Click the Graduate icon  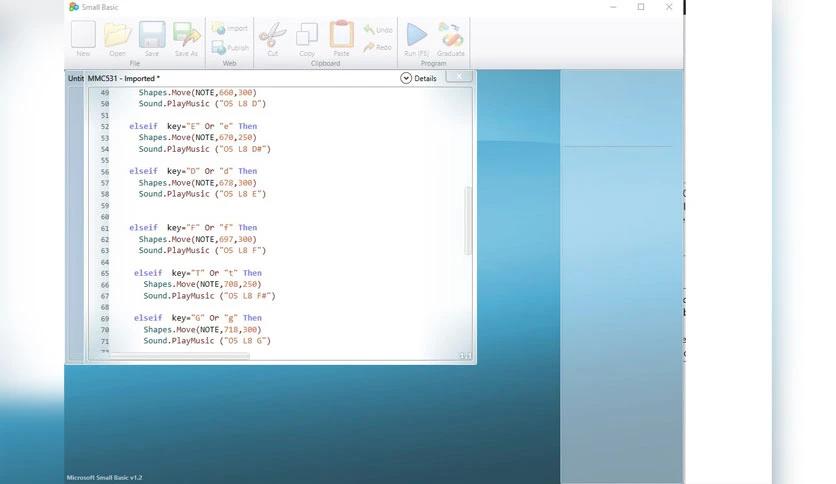[x=450, y=39]
